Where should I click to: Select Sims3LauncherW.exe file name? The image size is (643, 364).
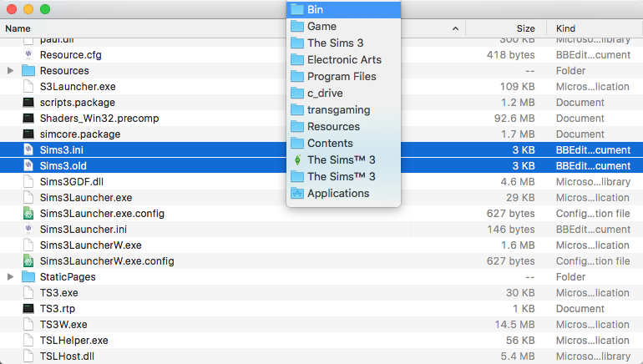click(91, 245)
